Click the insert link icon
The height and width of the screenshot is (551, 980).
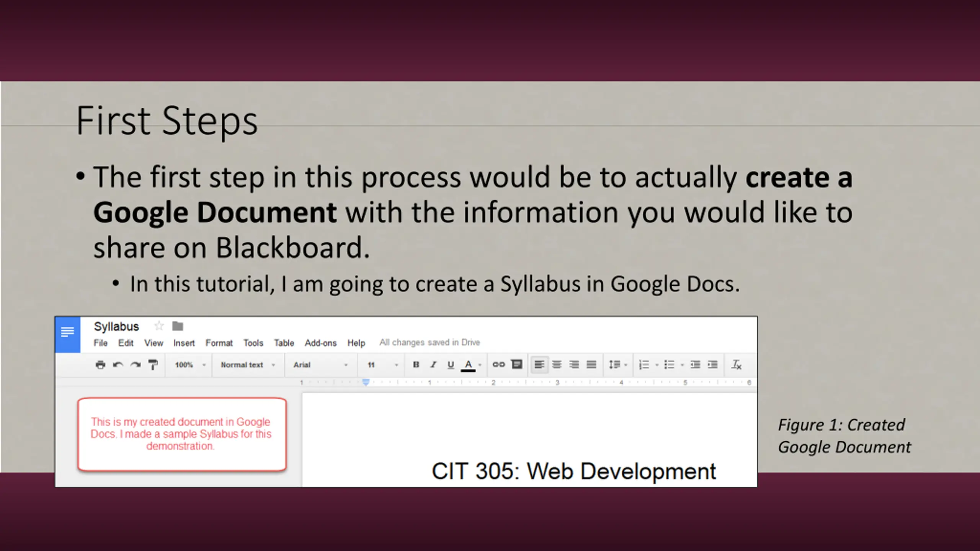(498, 364)
